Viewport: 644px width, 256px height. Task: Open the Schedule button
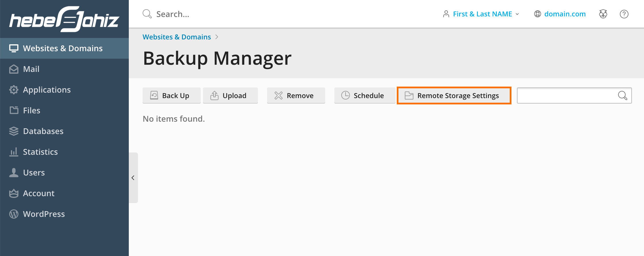click(364, 95)
